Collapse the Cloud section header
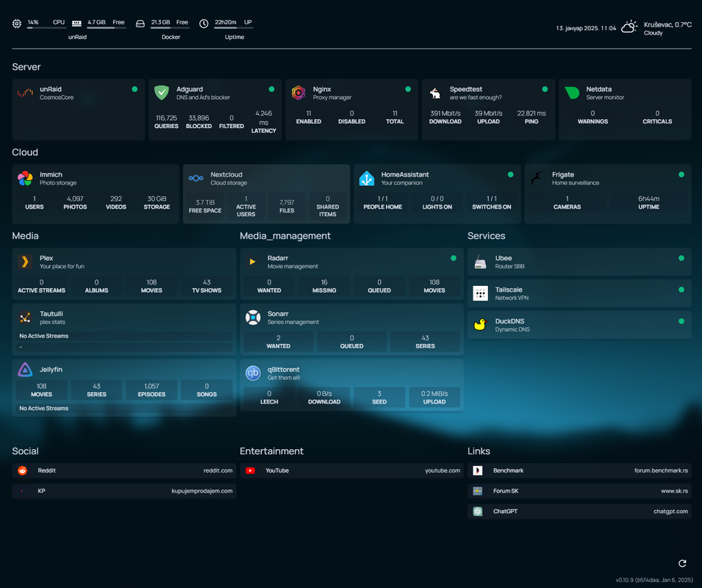This screenshot has width=702, height=588. 25,152
